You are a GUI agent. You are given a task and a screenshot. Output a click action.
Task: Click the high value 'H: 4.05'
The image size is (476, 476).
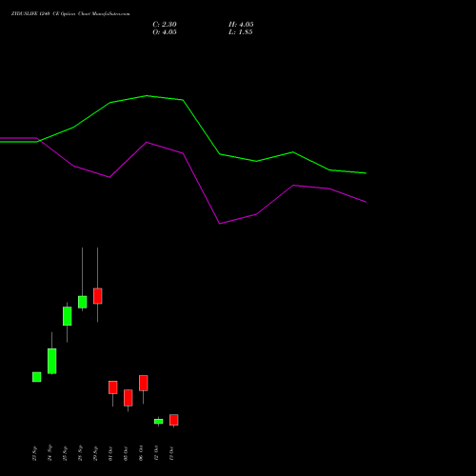point(241,24)
